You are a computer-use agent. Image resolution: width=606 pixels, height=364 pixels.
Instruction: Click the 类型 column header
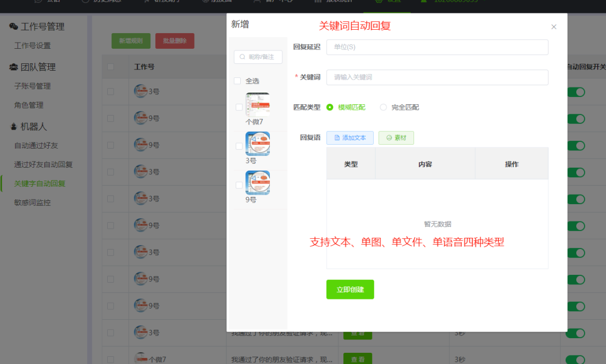pos(351,164)
